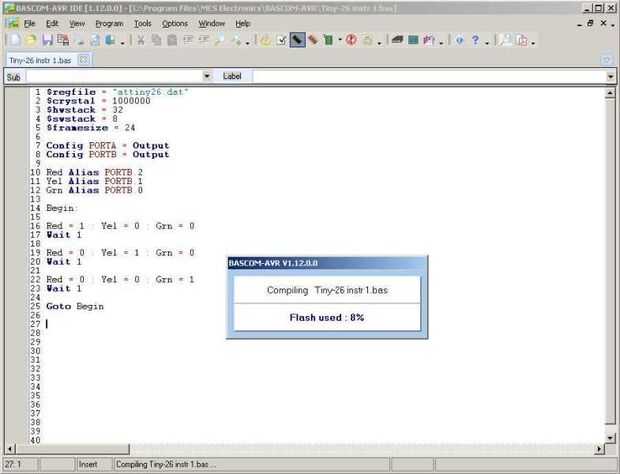
Task: Click the vertical scrollbar down arrow
Action: tap(610, 438)
